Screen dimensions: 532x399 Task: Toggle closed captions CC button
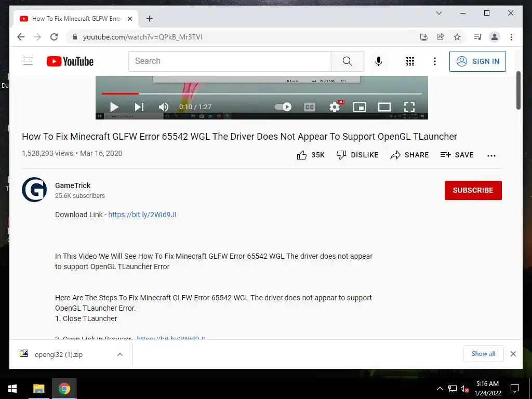310,107
